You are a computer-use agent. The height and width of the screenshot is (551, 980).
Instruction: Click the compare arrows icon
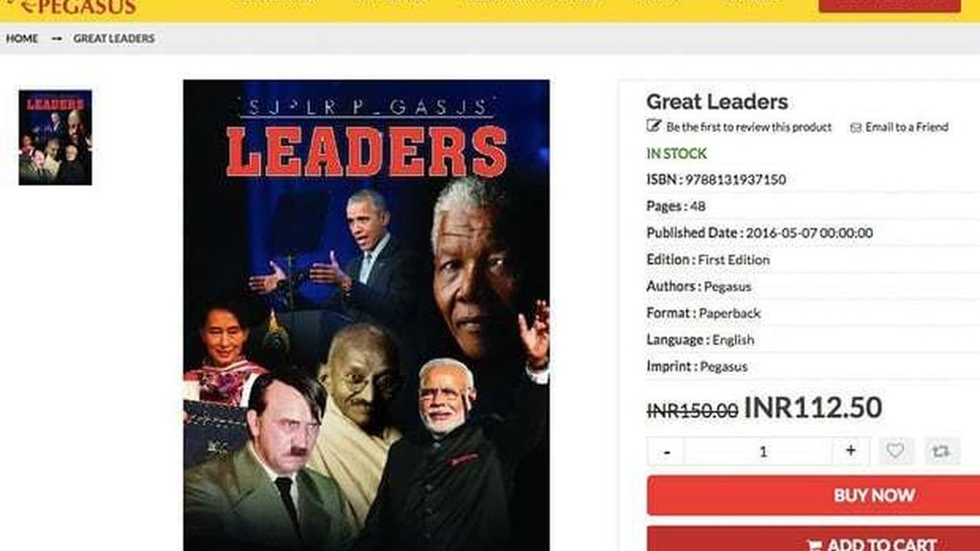(941, 451)
